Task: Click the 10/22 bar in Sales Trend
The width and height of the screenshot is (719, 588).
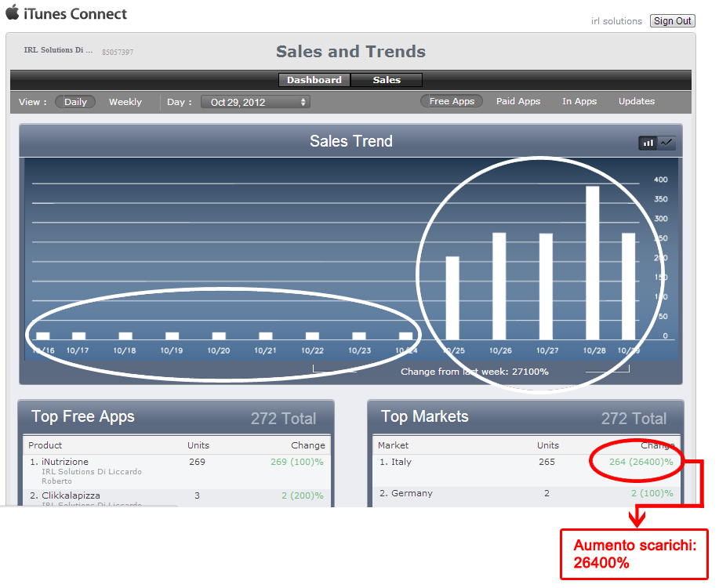Action: tap(312, 336)
